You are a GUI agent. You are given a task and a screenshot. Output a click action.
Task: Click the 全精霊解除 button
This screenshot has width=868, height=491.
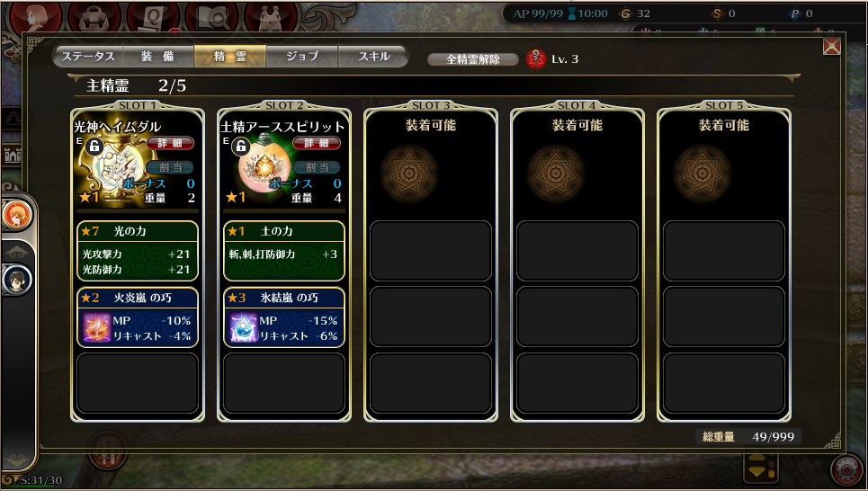click(473, 59)
